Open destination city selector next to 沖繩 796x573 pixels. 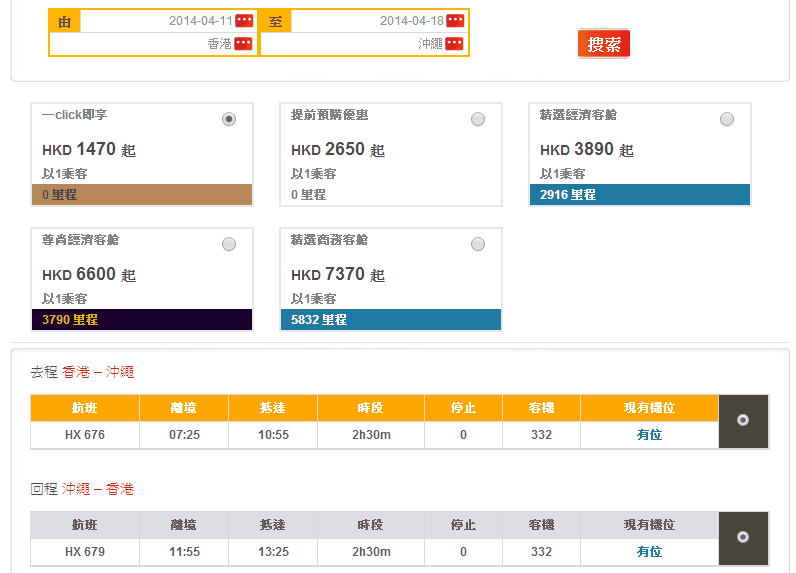tap(454, 44)
